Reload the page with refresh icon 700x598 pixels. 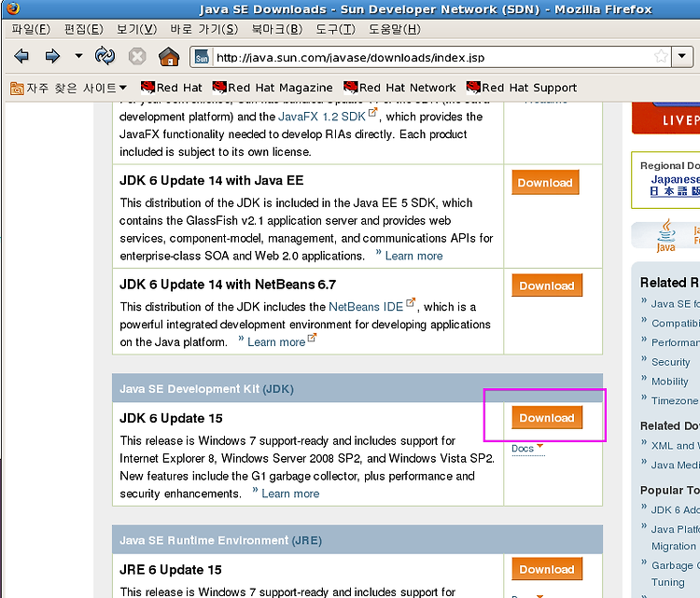[105, 56]
